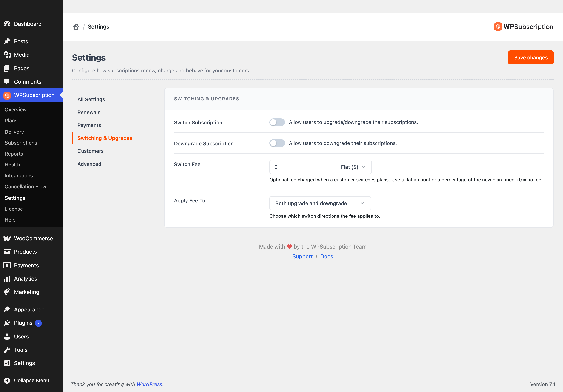The width and height of the screenshot is (563, 392).
Task: Click the Comments bubble icon
Action: click(7, 82)
